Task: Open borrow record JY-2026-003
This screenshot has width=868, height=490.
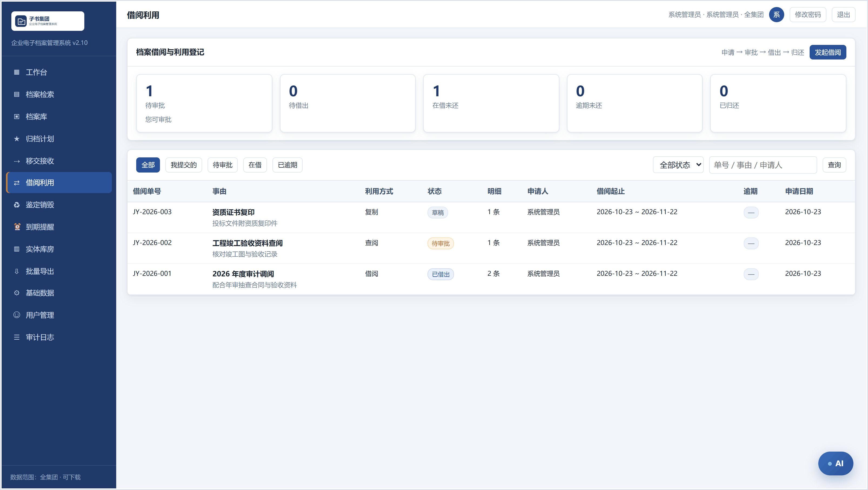Action: [491, 217]
